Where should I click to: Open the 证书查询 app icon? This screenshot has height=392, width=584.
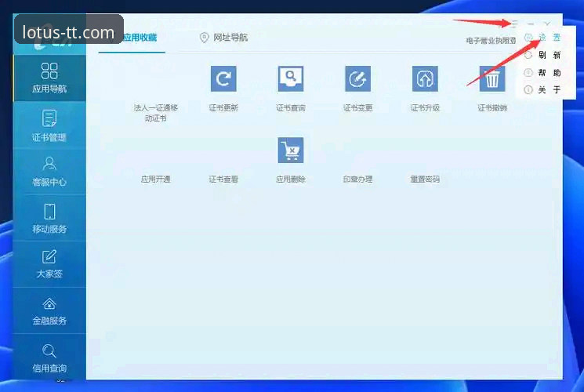click(291, 78)
